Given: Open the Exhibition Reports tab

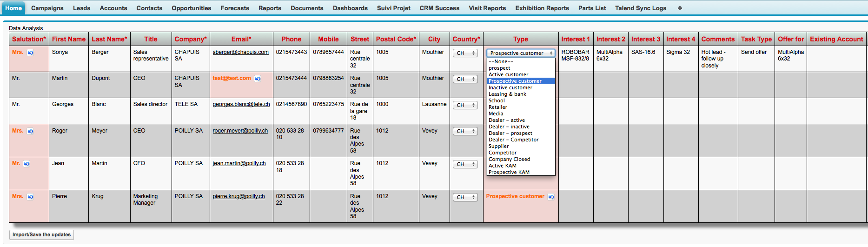Looking at the screenshot, I should point(542,8).
